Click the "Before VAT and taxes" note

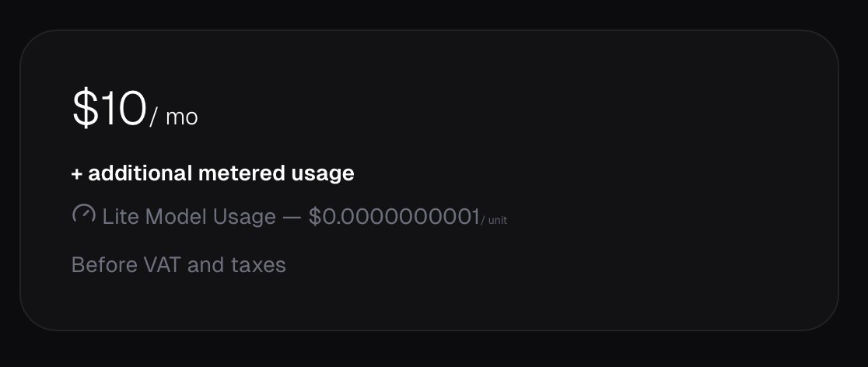click(178, 265)
